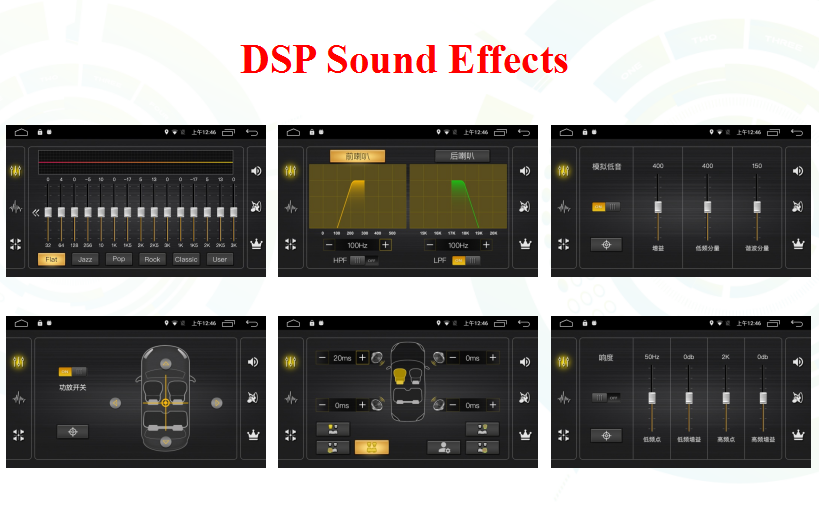Click the down arrow below the car on the balance screen
Viewport: 819px width, 508px height.
[166, 442]
